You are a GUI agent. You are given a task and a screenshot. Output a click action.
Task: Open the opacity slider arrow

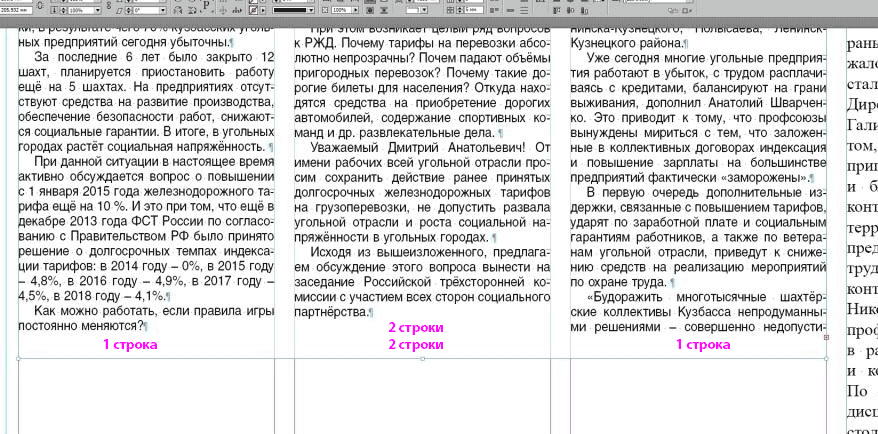[356, 10]
